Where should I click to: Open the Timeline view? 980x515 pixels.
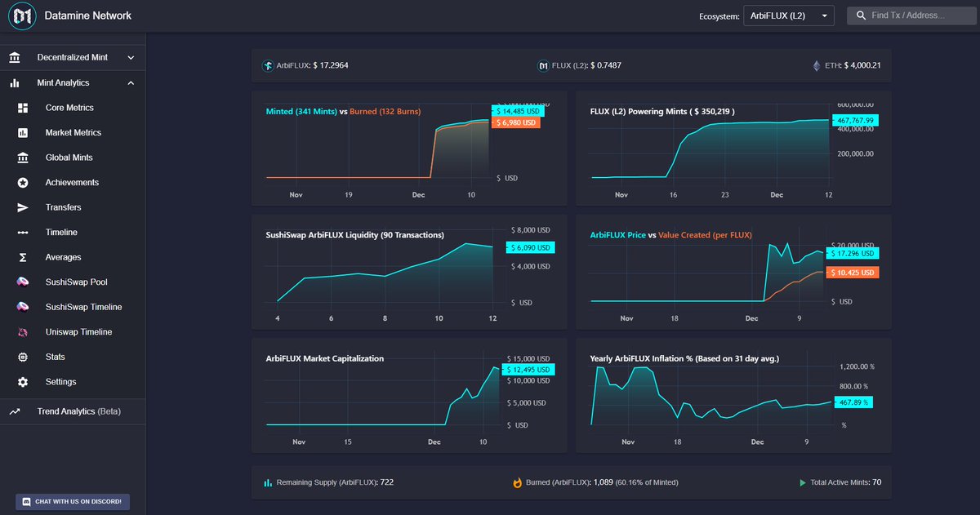pyautogui.click(x=61, y=233)
